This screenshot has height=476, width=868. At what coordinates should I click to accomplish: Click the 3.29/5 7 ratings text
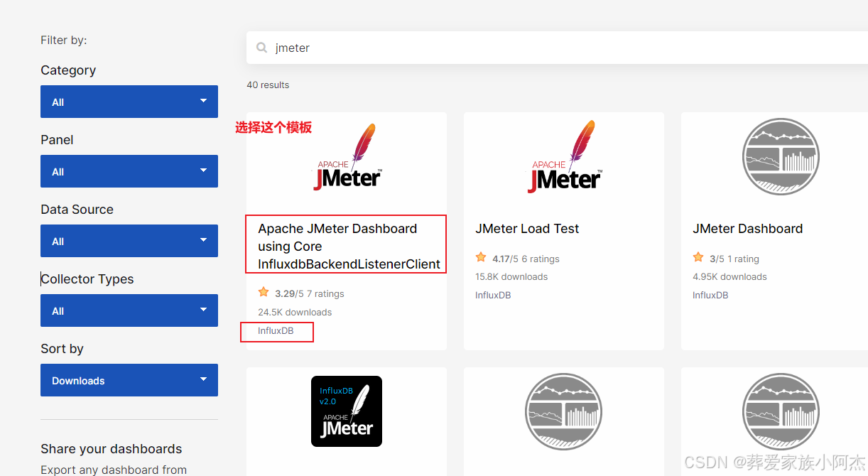point(309,293)
